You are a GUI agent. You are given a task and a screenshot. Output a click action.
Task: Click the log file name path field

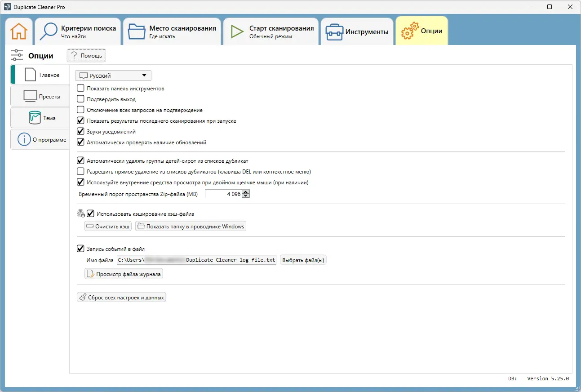coord(196,260)
